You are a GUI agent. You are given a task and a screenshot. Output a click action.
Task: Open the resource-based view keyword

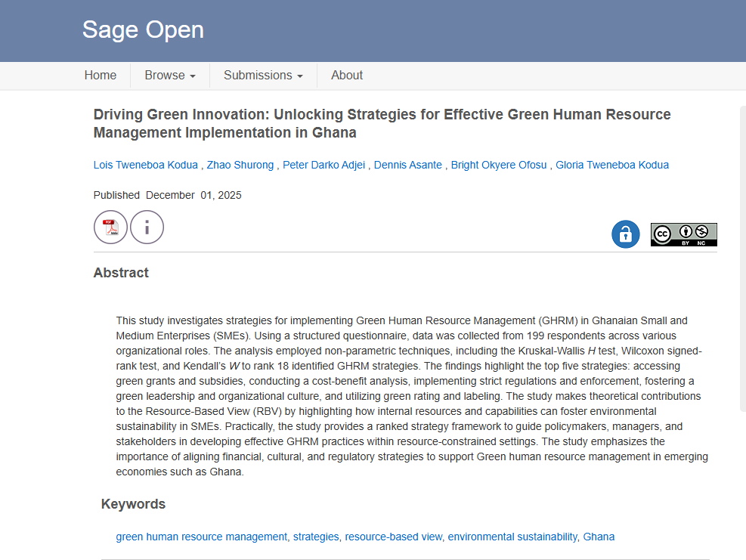(x=393, y=537)
